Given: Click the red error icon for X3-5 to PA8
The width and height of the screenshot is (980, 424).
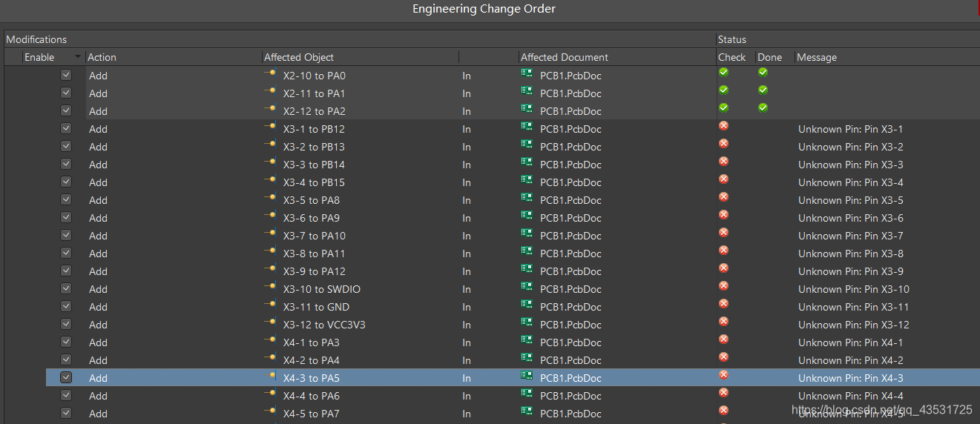Looking at the screenshot, I should click(x=723, y=196).
